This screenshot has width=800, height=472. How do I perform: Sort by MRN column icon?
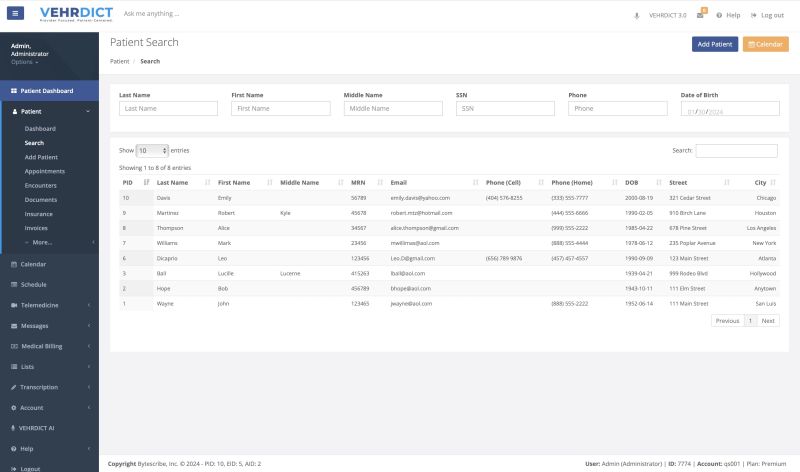380,182
